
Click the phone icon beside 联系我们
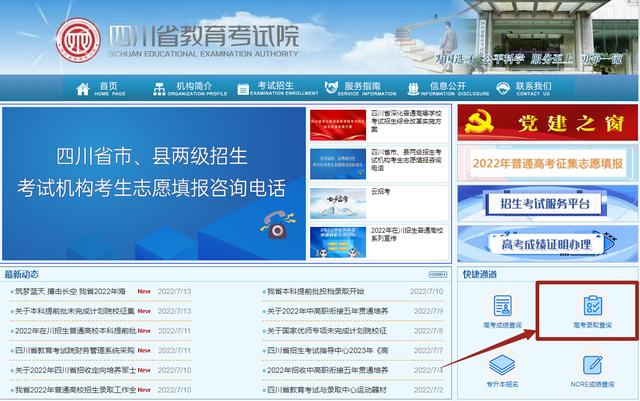[503, 88]
